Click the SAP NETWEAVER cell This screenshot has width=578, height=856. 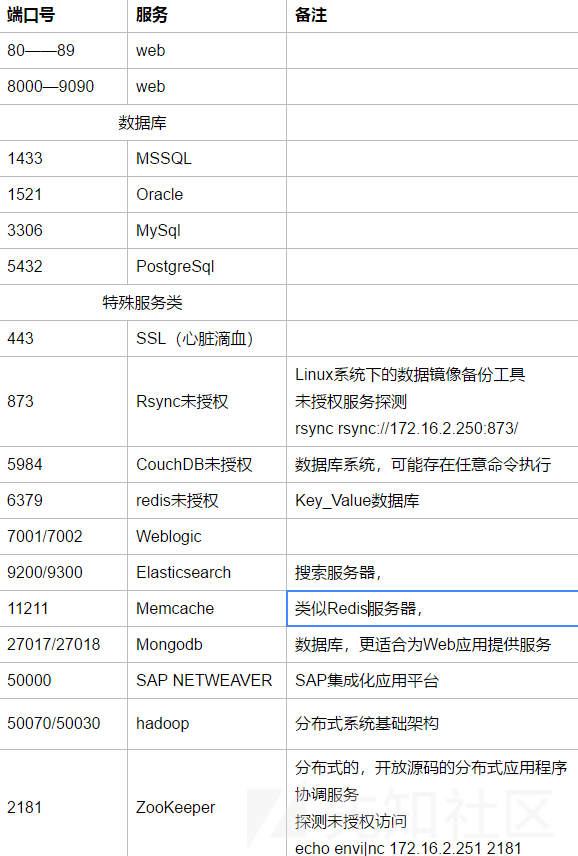click(x=207, y=680)
